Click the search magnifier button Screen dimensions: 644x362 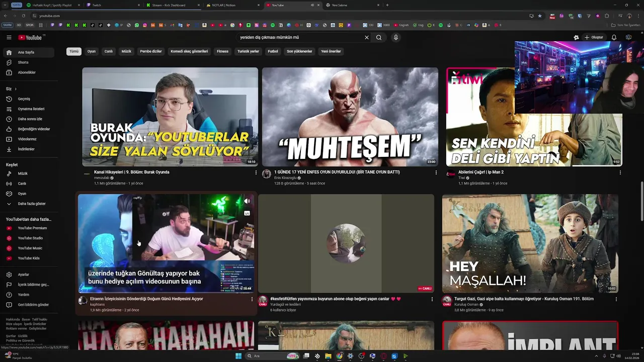(379, 37)
